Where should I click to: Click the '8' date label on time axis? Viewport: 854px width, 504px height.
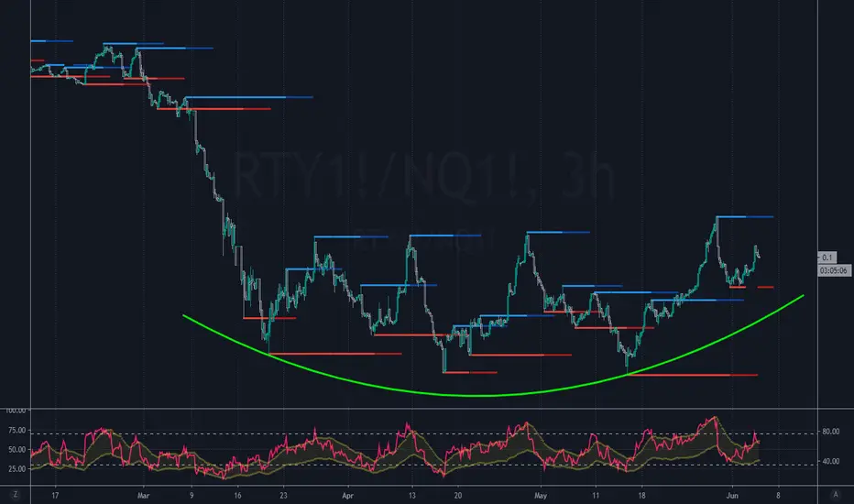(778, 496)
